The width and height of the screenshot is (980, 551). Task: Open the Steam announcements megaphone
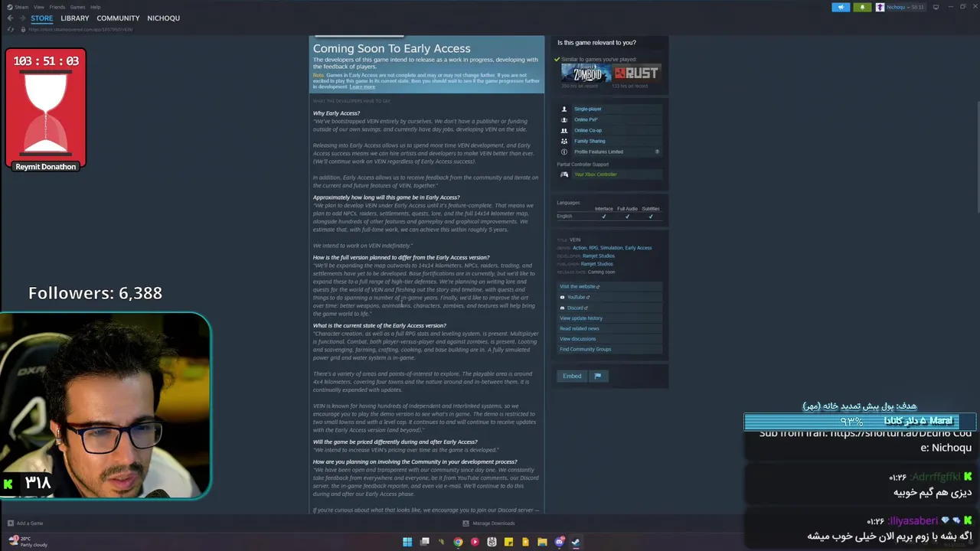pyautogui.click(x=841, y=7)
